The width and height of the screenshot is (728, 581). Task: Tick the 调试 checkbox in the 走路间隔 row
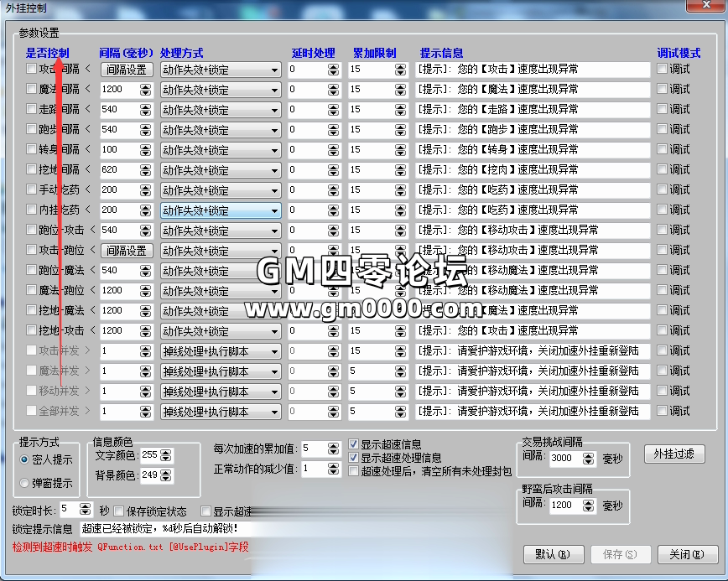[x=663, y=109]
